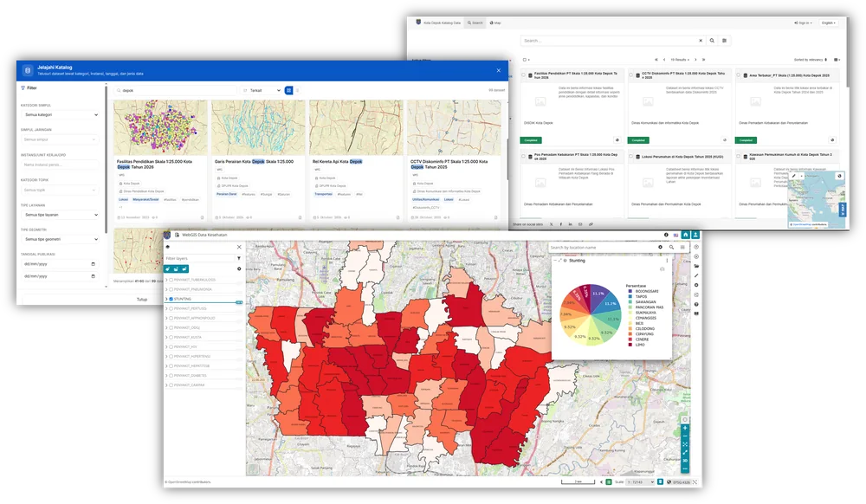Image resolution: width=866 pixels, height=504 pixels.
Task: Open Garis Perairan Kota Depok dataset title
Action: (x=254, y=162)
